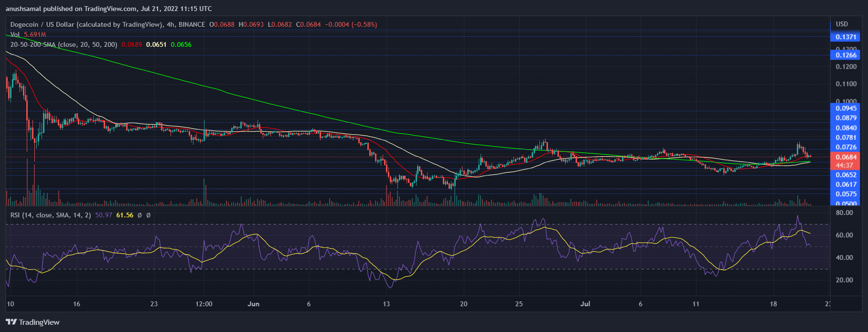Click the red 0.0684 current price label

pos(846,157)
